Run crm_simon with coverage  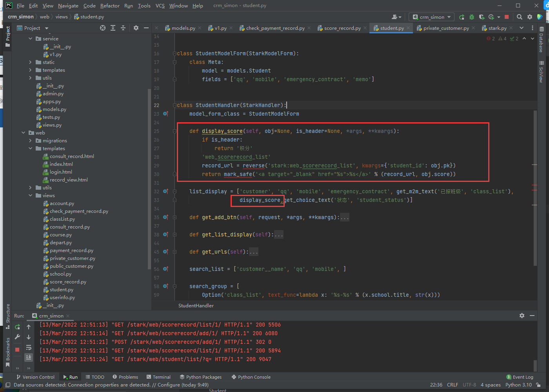point(482,17)
